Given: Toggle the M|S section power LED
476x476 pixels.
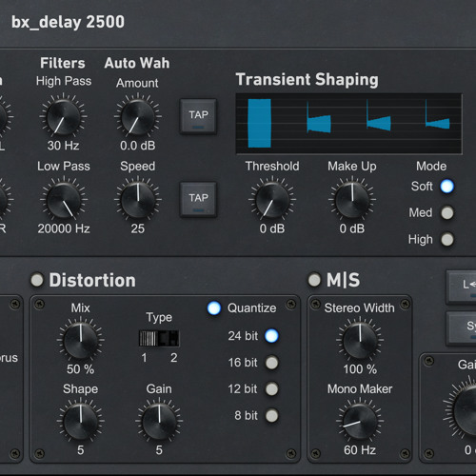Looking at the screenshot, I should click(314, 280).
